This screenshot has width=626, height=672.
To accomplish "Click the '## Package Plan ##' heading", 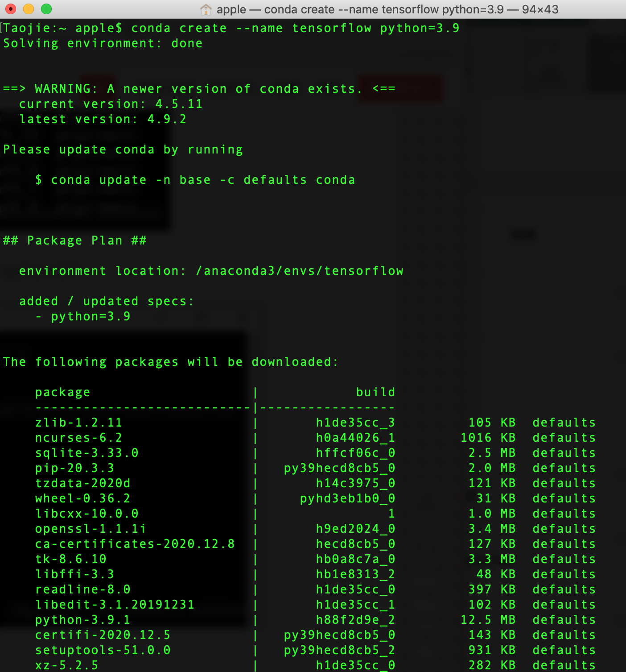I will [x=75, y=241].
